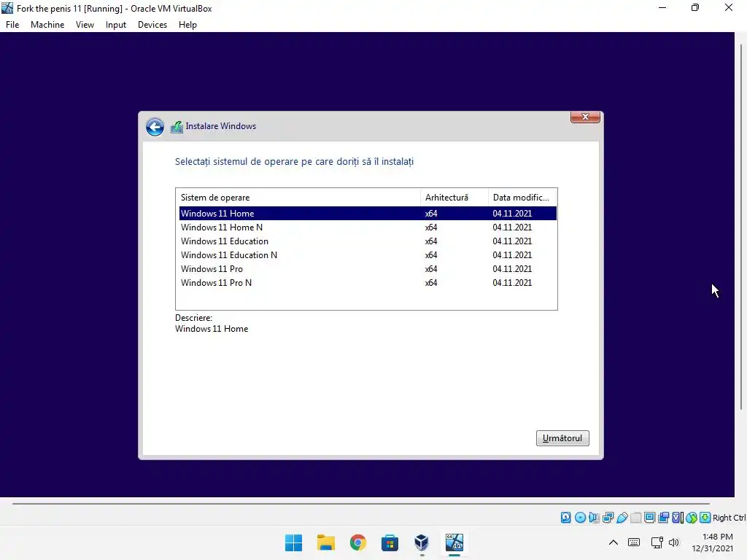
Task: Click the network tray icon
Action: point(657,542)
